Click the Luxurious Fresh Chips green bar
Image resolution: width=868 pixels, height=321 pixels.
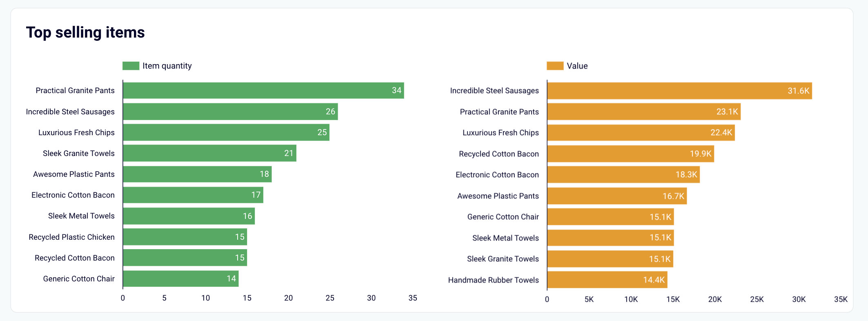226,132
